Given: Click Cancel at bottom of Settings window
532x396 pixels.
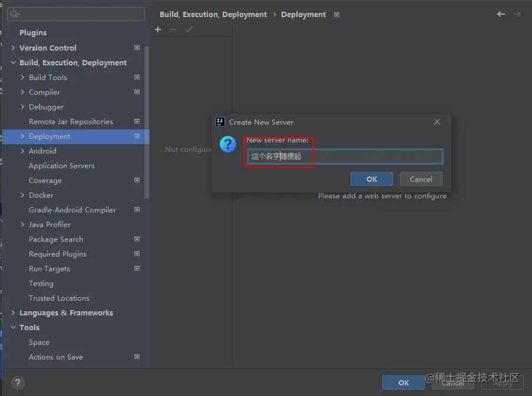Looking at the screenshot, I should (x=452, y=383).
